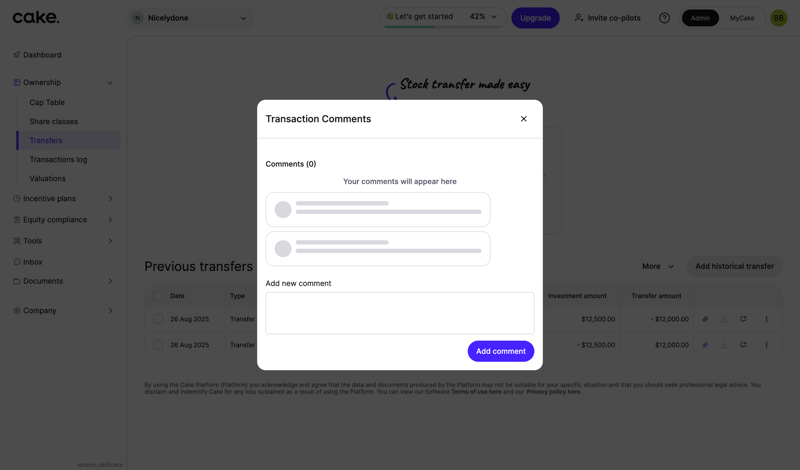Open the More dropdown above the table
Viewport: 800px width, 470px height.
coord(657,266)
